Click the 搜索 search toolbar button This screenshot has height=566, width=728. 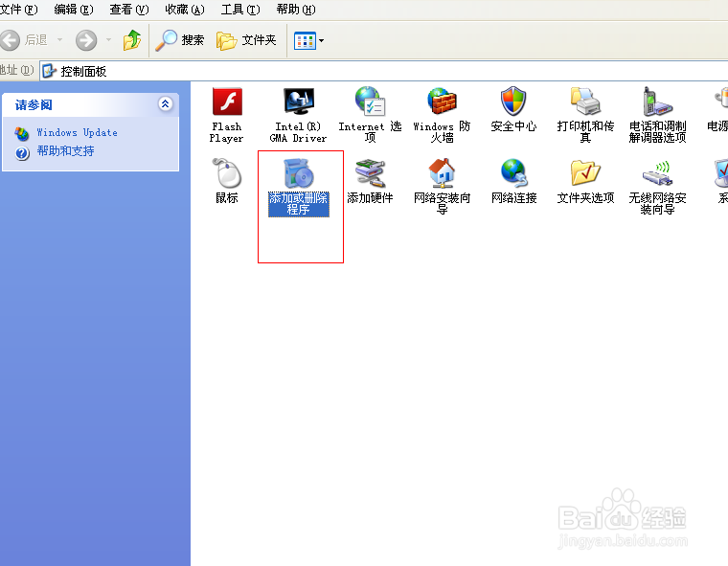[180, 40]
